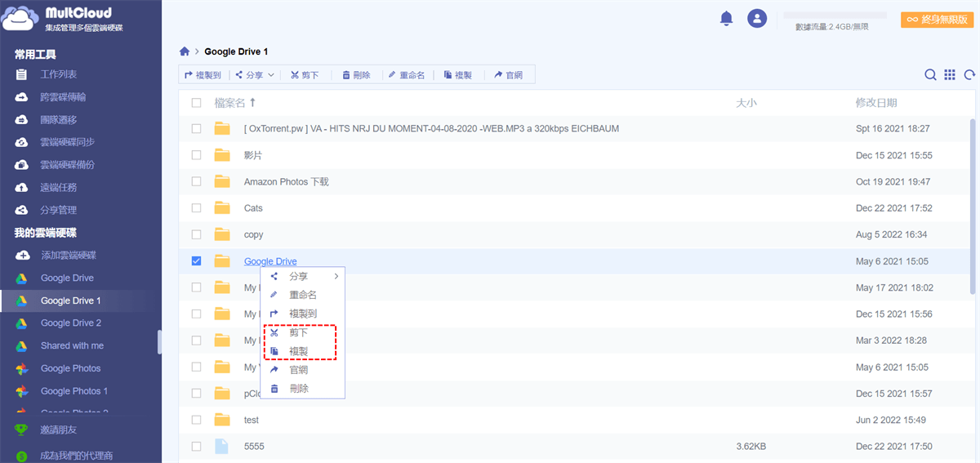Check the 影片 folder checkbox
This screenshot has width=980, height=463.
196,155
